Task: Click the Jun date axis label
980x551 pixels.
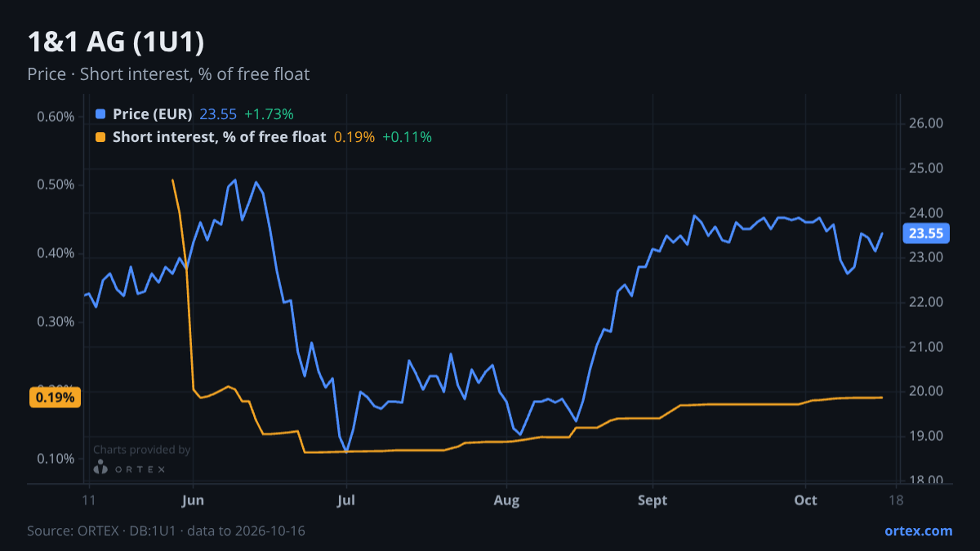Action: tap(194, 500)
